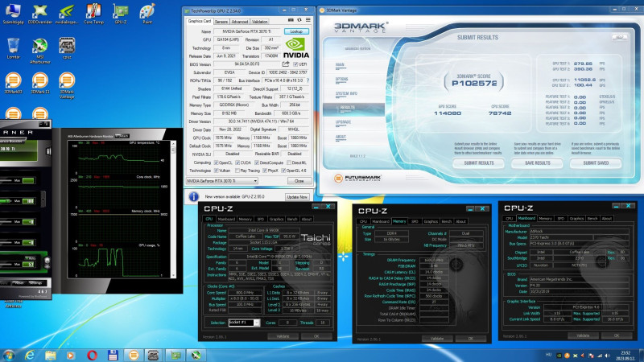
Task: Toggle the CUDA checkbox
Action: click(x=237, y=162)
